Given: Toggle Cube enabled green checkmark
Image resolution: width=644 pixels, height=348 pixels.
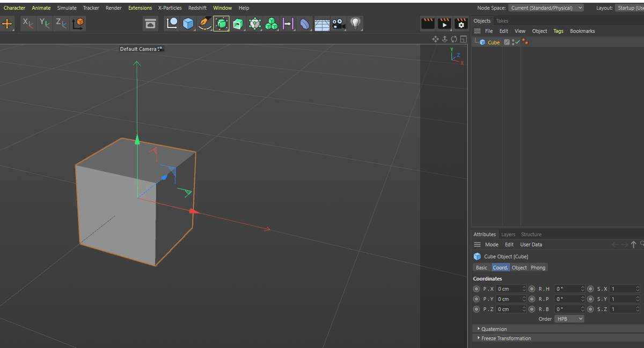Looking at the screenshot, I should [x=517, y=42].
